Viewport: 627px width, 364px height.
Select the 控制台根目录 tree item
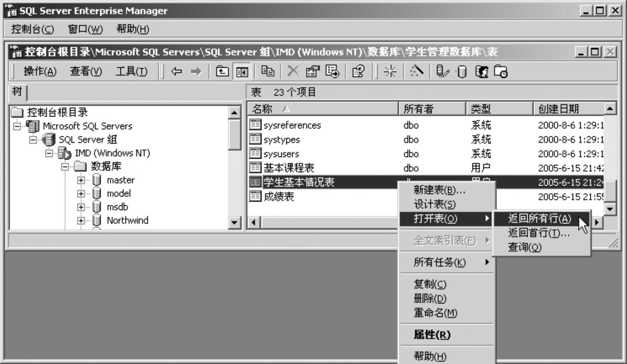tap(57, 113)
